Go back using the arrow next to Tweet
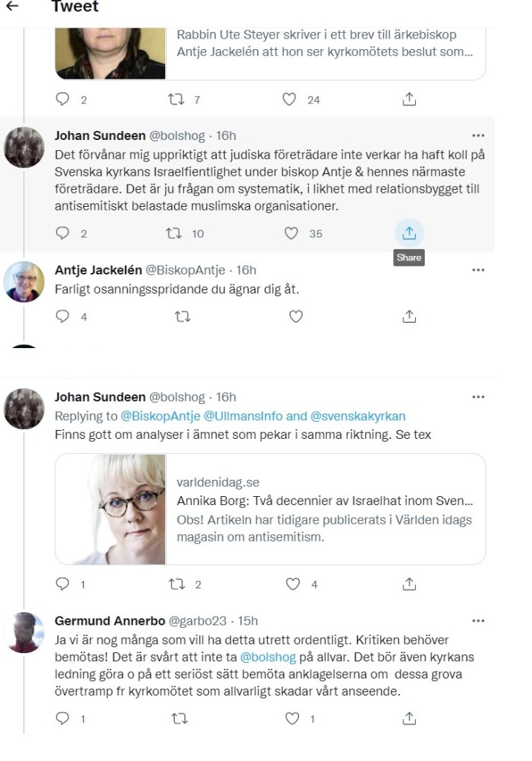This screenshot has height=761, width=532. 12,6
